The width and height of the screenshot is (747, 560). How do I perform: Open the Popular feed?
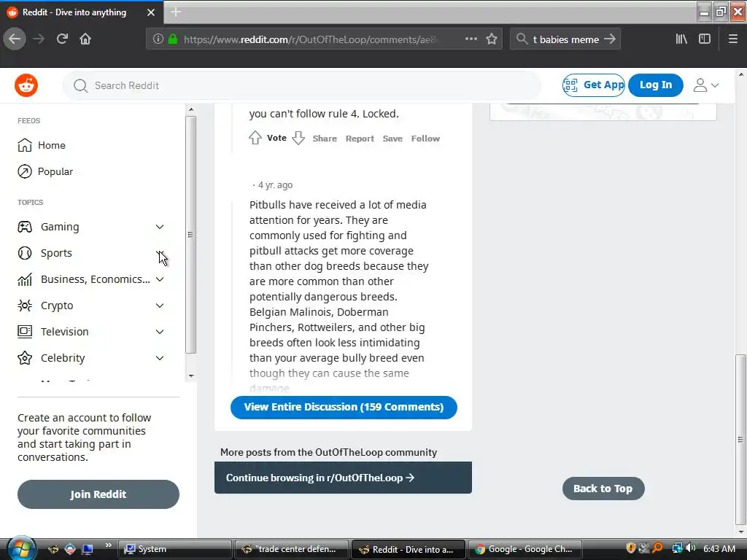45,171
